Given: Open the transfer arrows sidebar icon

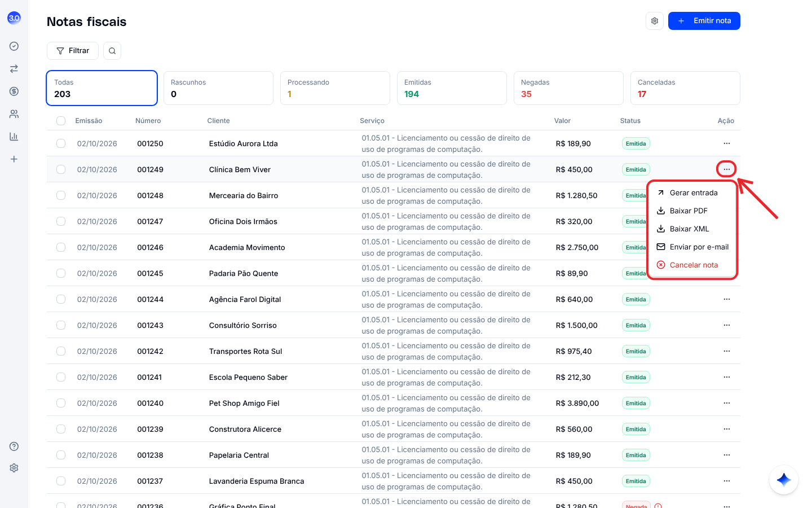Looking at the screenshot, I should [14, 69].
